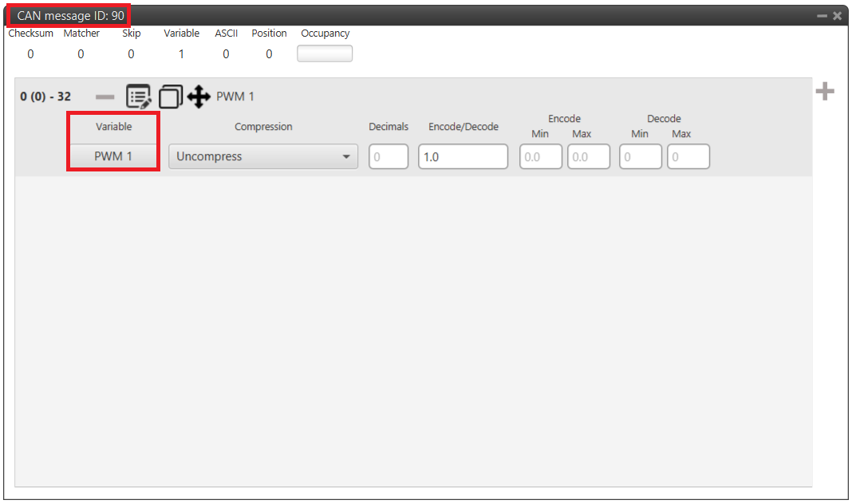Click the CAN message ID: 90 title

70,16
